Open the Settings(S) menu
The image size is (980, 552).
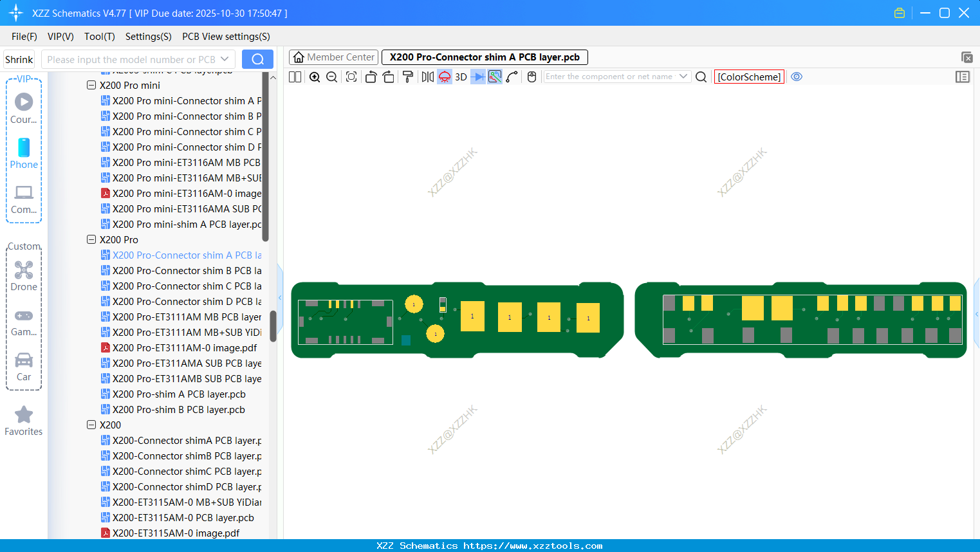coord(148,37)
